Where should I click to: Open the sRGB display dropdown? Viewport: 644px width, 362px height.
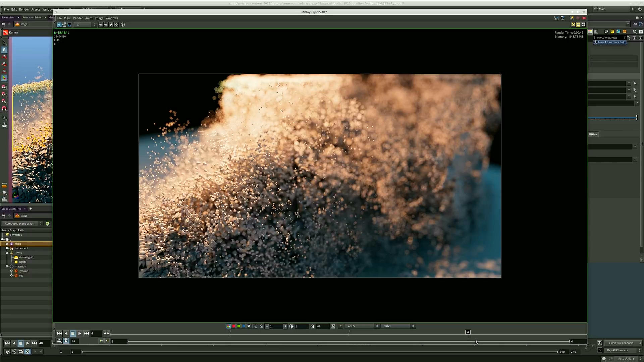[398, 326]
